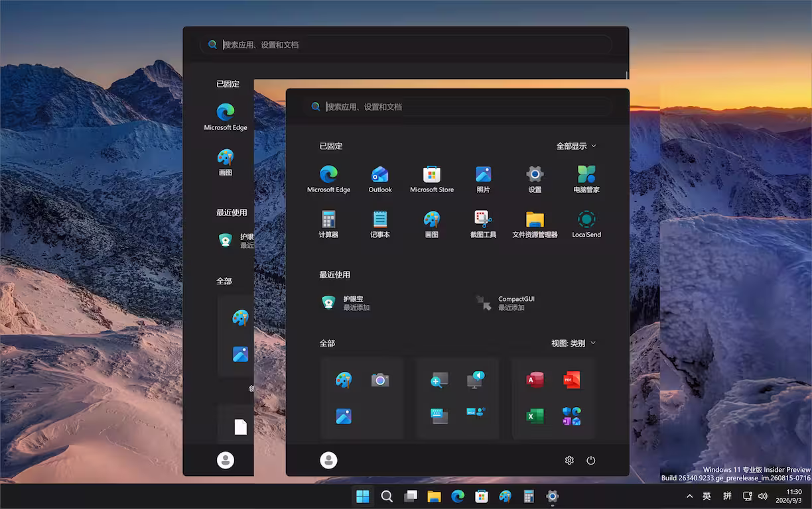Image resolution: width=812 pixels, height=509 pixels.
Task: Click the 拼 input method indicator
Action: pos(727,496)
